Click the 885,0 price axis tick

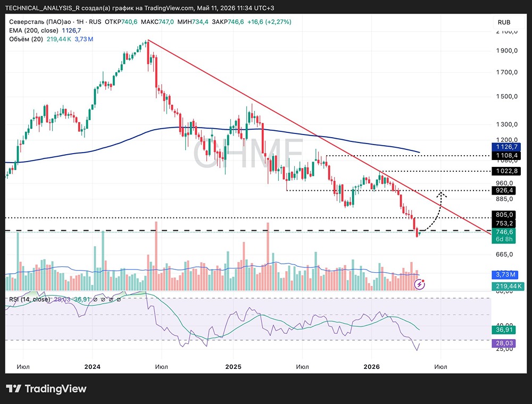504,199
